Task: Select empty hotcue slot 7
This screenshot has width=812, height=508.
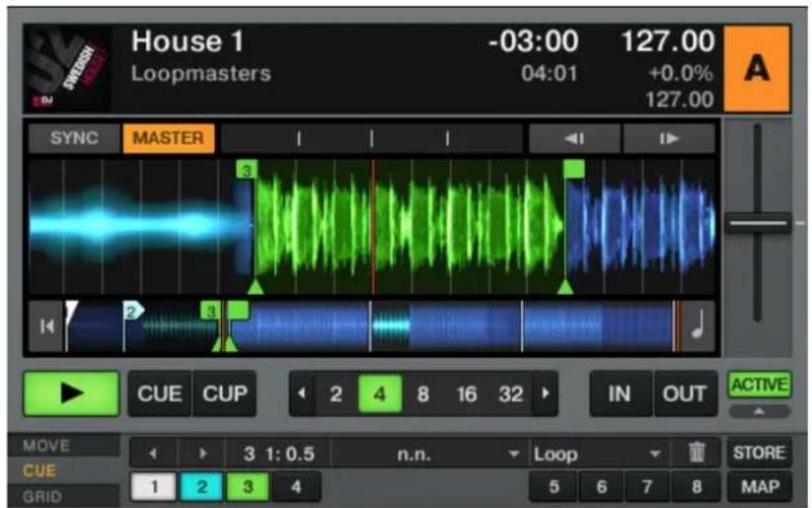Action: 647,486
